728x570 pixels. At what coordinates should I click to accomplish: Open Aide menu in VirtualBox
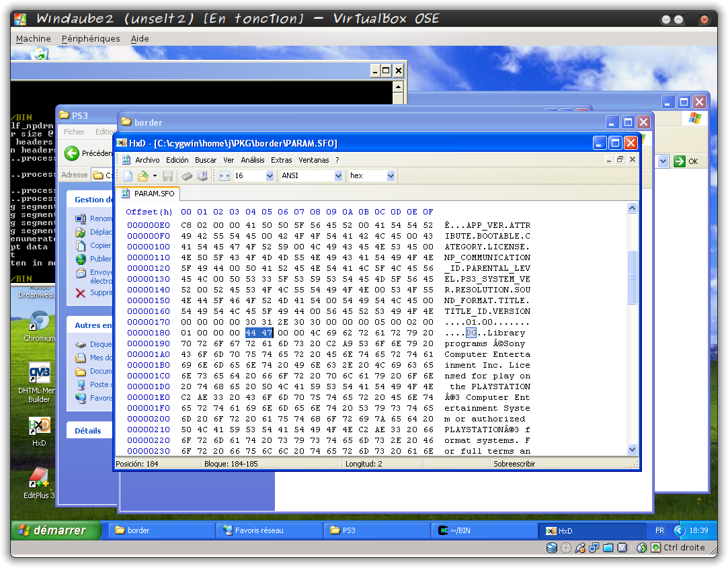point(140,39)
